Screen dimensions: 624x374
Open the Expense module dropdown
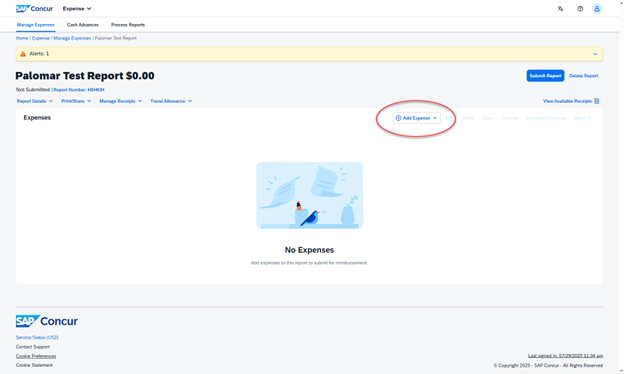(77, 8)
